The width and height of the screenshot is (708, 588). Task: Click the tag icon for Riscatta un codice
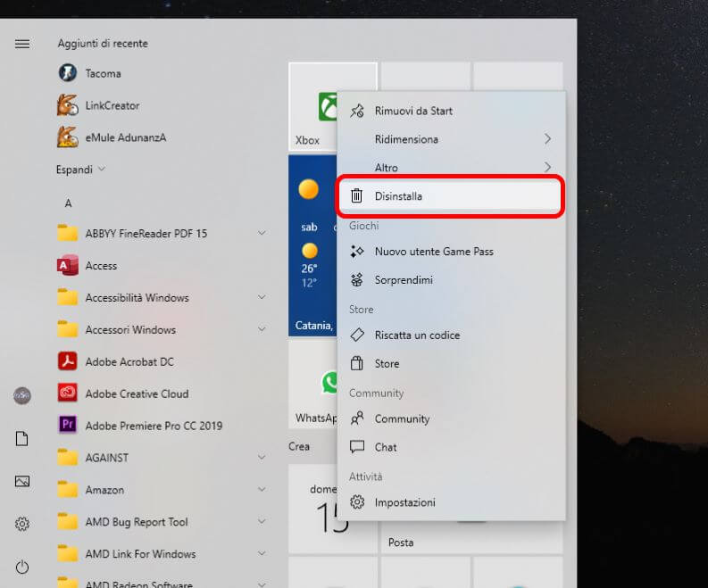[357, 335]
